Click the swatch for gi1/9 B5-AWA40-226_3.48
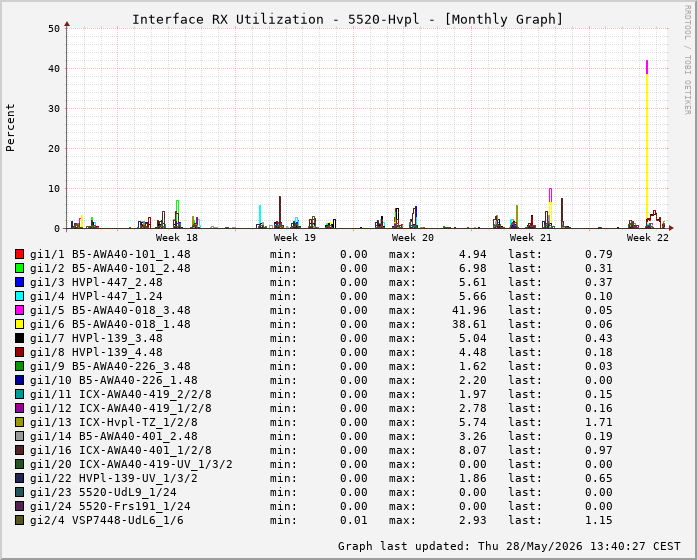The image size is (697, 560). tap(19, 366)
